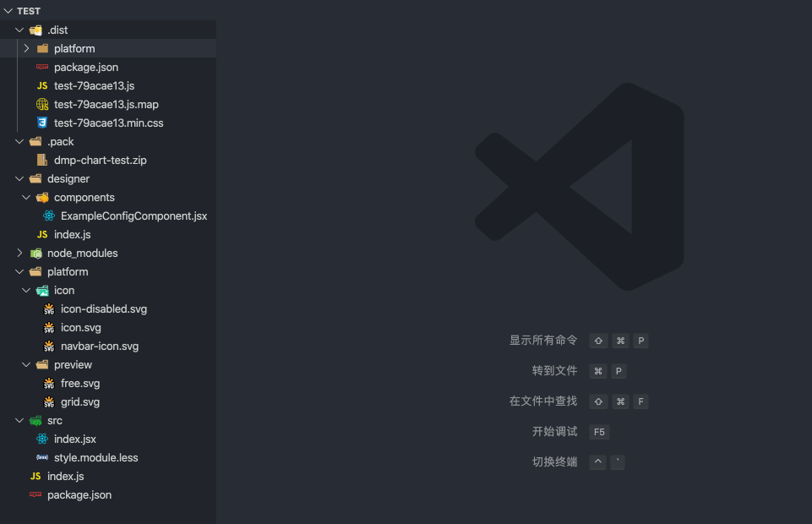The height and width of the screenshot is (524, 812).
Task: Open root-level index.js file
Action: 66,477
